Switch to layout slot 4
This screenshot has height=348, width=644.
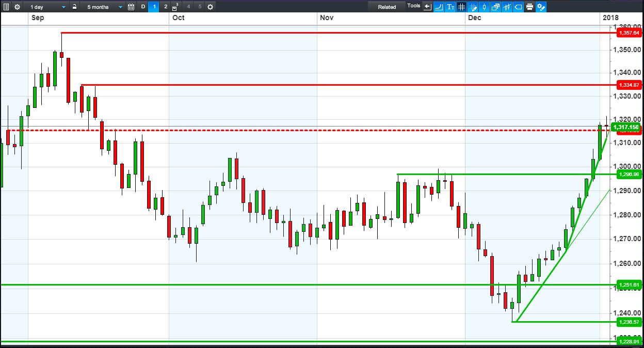coord(188,7)
